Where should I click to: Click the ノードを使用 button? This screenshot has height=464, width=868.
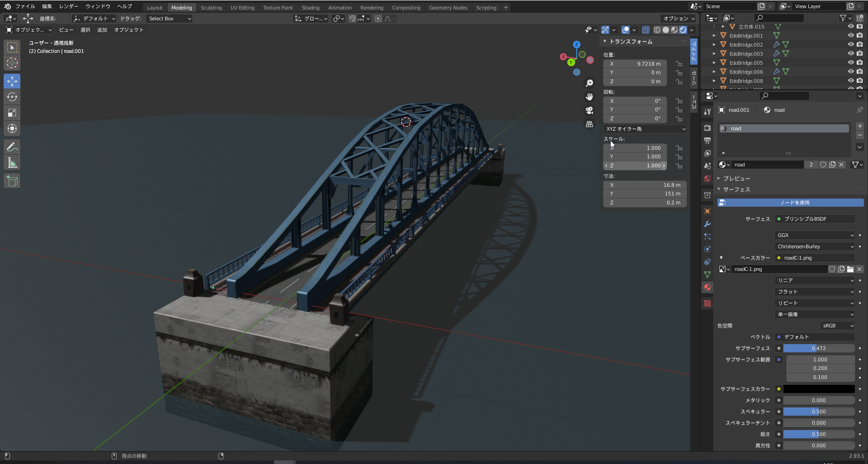[x=794, y=203]
